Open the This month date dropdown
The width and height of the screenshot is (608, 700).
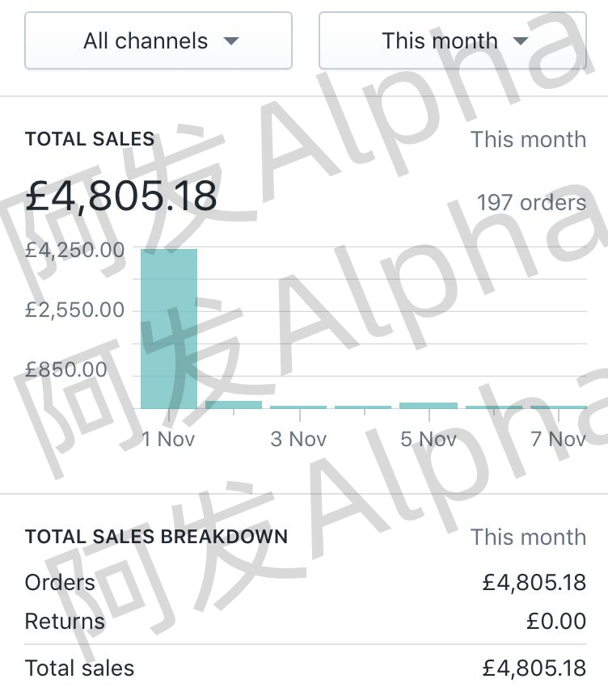pos(452,40)
